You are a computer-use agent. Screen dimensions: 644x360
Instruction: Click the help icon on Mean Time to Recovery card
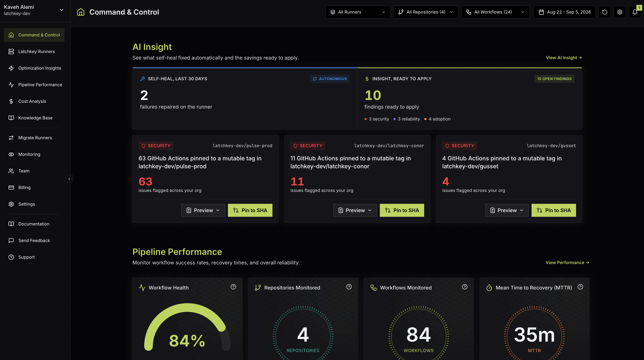(581, 287)
